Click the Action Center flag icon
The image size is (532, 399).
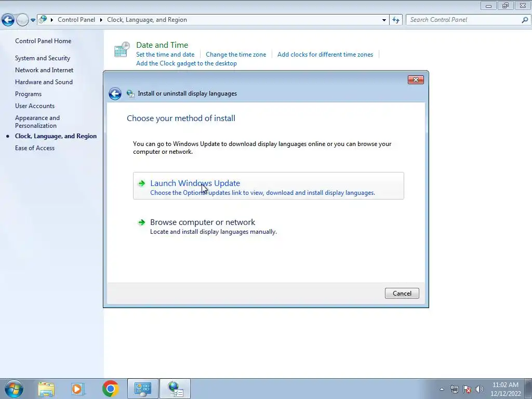click(467, 389)
